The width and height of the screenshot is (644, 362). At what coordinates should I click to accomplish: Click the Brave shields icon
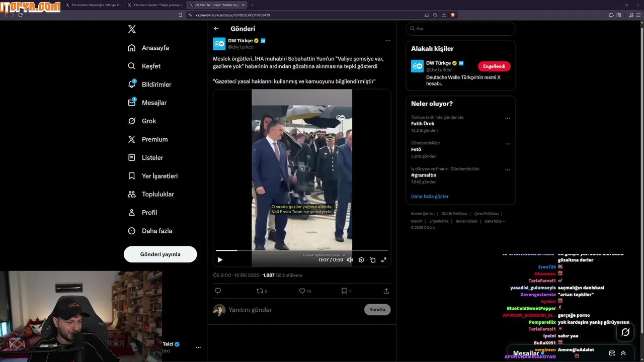click(453, 15)
